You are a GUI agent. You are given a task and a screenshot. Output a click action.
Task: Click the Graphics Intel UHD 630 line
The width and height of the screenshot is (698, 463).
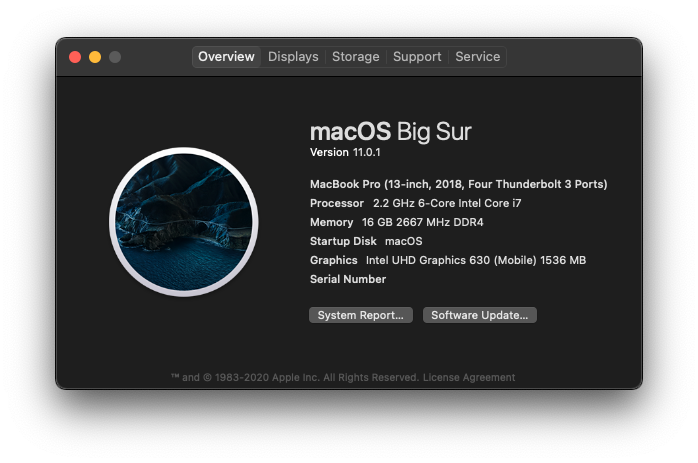[448, 260]
